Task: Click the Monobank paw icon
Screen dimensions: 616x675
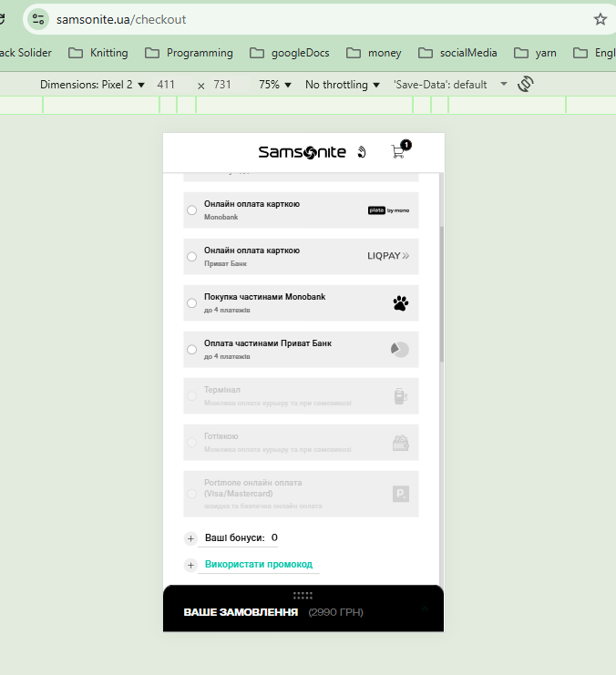Action: (401, 303)
